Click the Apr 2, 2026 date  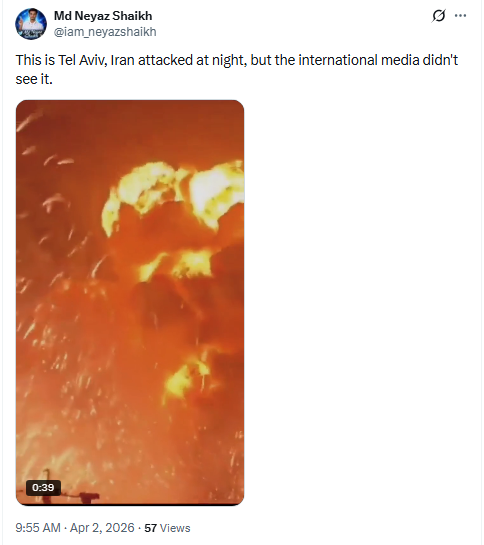(x=102, y=528)
